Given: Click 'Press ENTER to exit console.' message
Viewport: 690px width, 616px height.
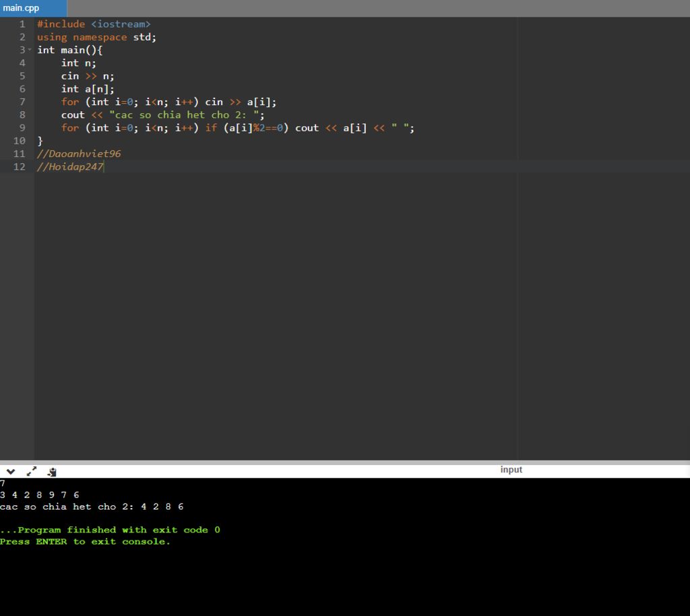Looking at the screenshot, I should click(x=85, y=542).
